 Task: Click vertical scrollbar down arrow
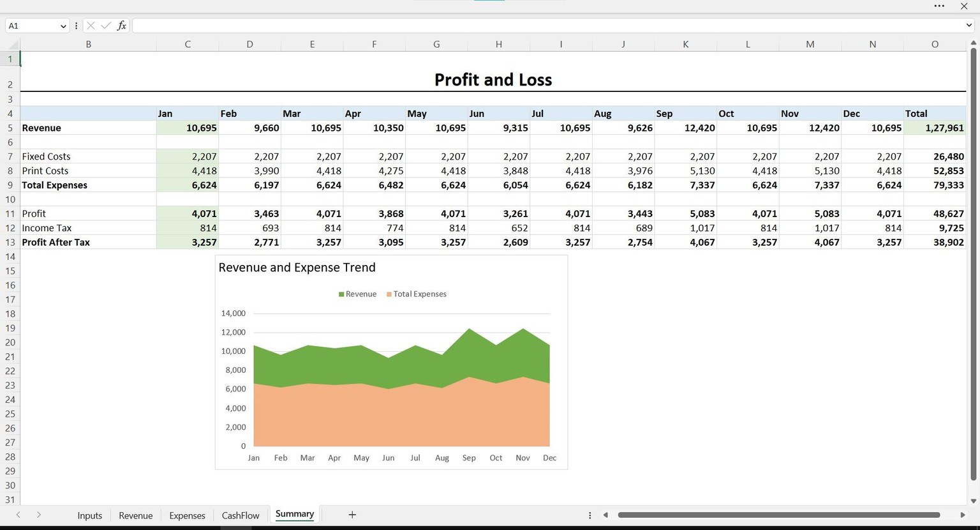point(973,501)
